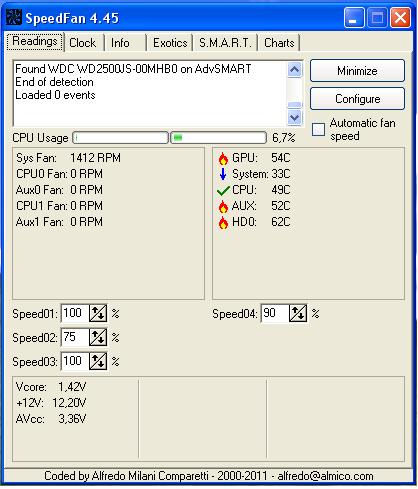Click the Speed04 value field showing 90

[275, 313]
